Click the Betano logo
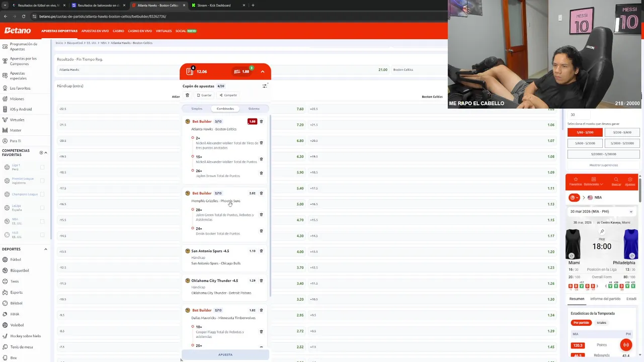The width and height of the screenshot is (644, 362). click(18, 31)
